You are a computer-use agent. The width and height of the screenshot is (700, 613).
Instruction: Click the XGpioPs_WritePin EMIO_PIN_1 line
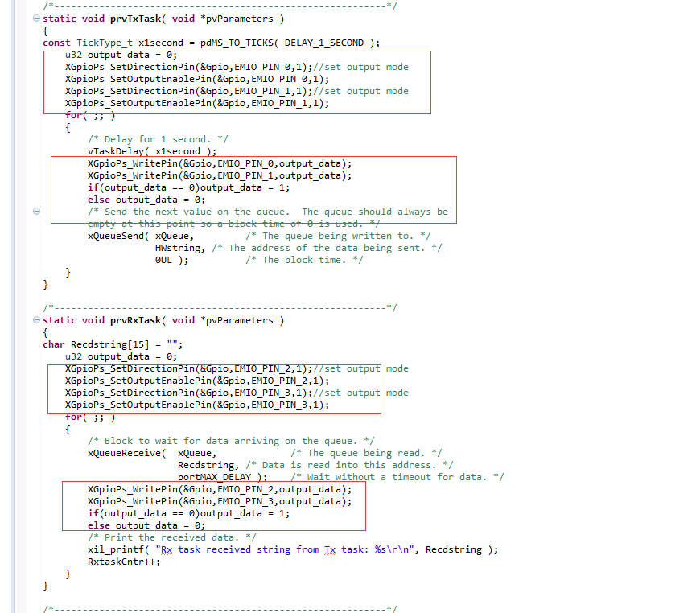(x=220, y=175)
